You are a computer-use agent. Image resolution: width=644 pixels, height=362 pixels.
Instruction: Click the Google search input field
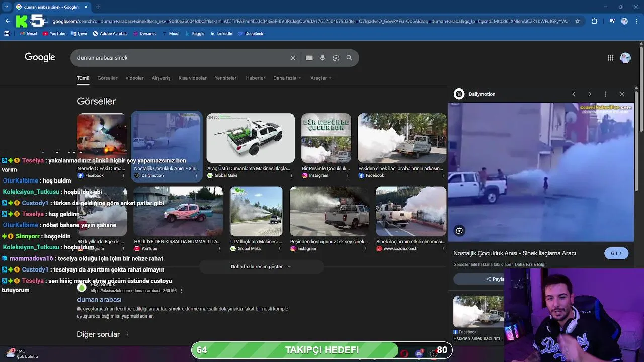coord(181,58)
